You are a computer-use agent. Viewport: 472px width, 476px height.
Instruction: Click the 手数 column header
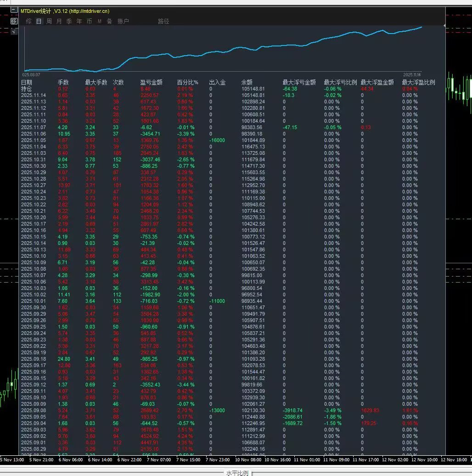click(x=63, y=82)
